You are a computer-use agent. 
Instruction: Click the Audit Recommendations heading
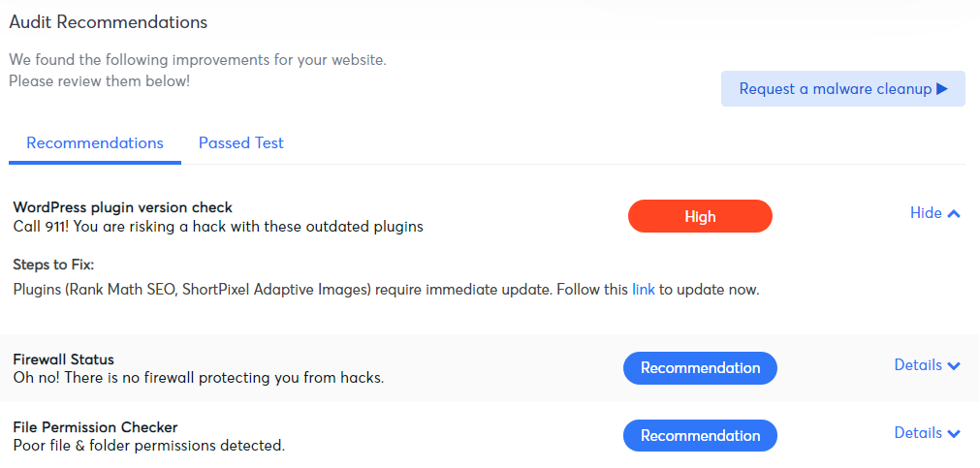109,22
